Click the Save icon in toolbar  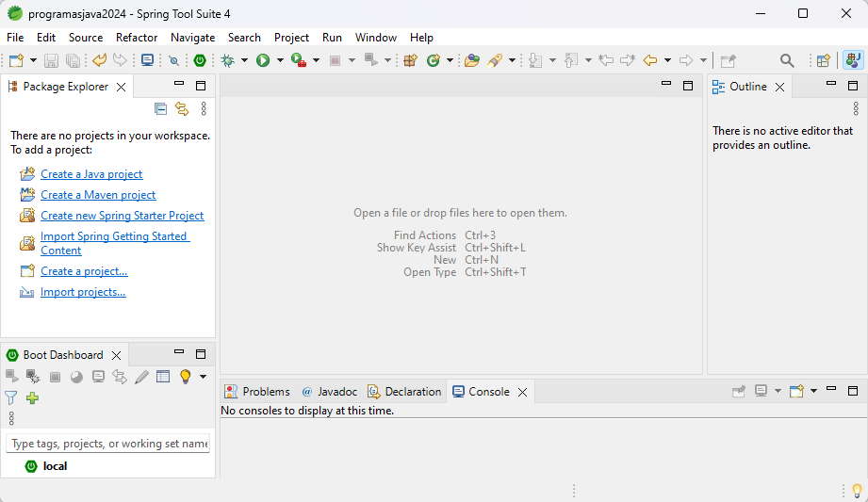(51, 60)
